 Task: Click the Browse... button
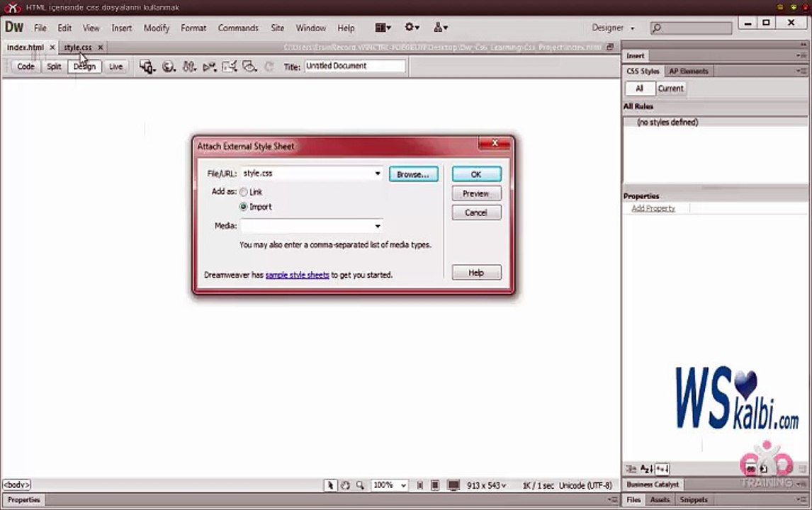tap(413, 174)
